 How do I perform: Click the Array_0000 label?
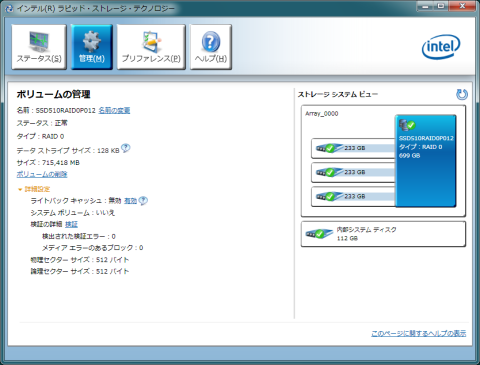click(322, 114)
